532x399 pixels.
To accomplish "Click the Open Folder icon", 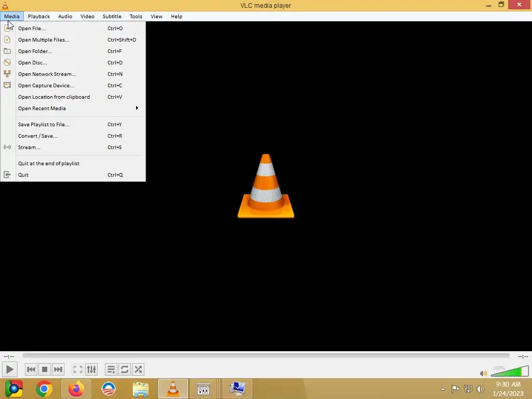I will [x=7, y=51].
